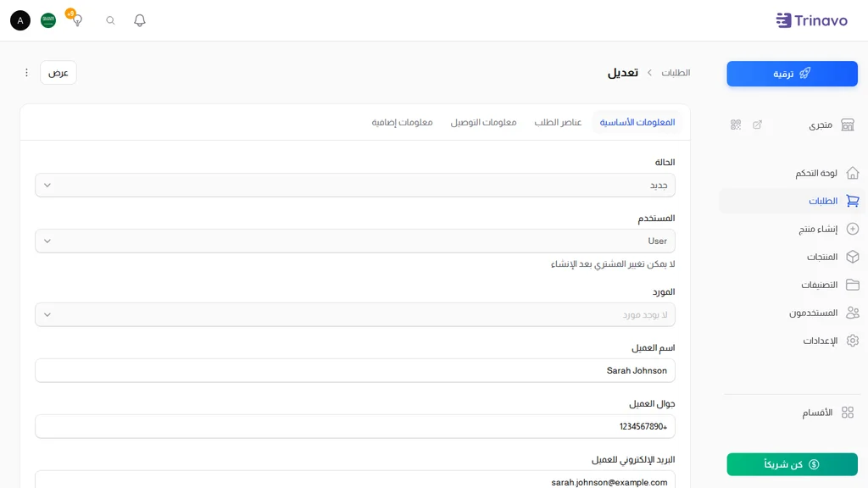Click the customer mobile field +1234567890

(x=355, y=427)
